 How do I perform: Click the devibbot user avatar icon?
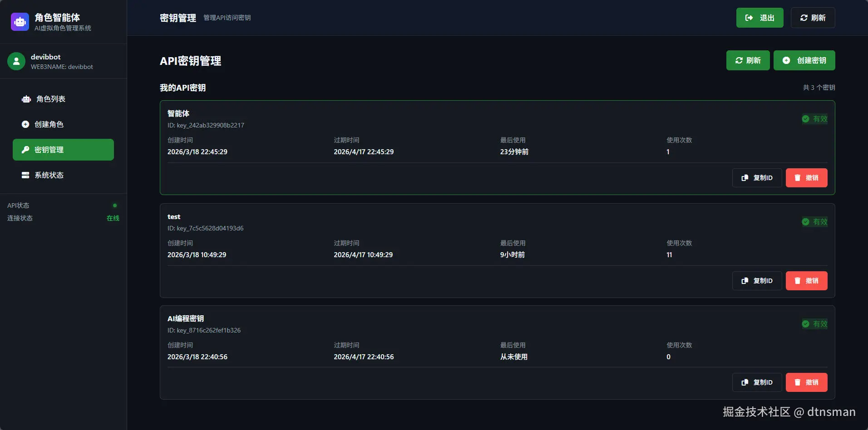[16, 61]
